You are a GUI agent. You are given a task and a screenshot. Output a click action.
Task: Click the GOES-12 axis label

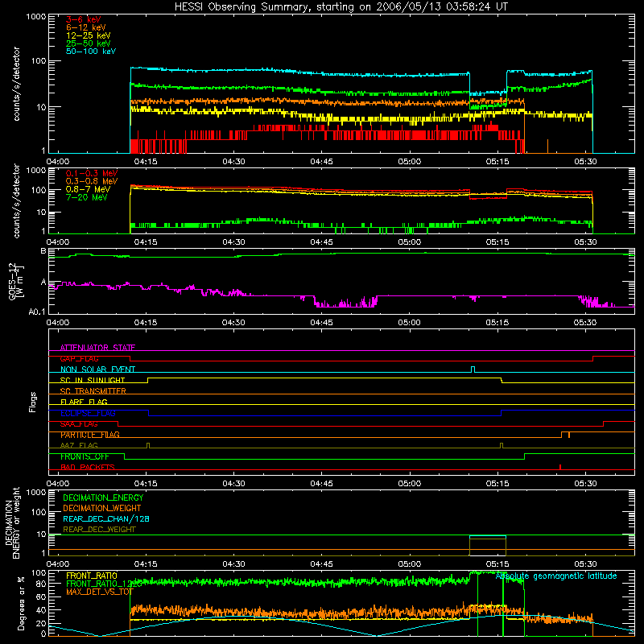tap(15, 281)
